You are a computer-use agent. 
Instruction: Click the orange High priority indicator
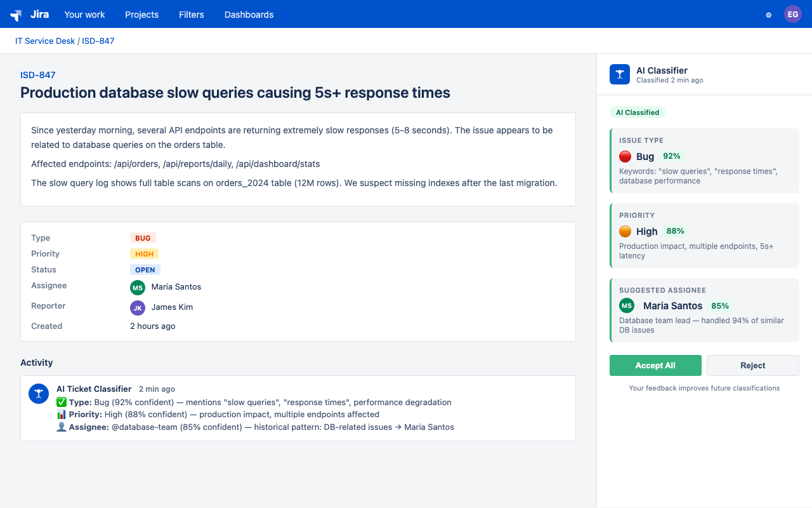[625, 231]
